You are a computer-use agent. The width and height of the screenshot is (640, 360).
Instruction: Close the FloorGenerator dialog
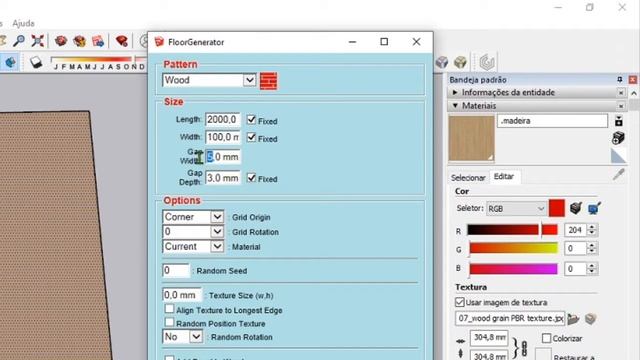point(416,42)
